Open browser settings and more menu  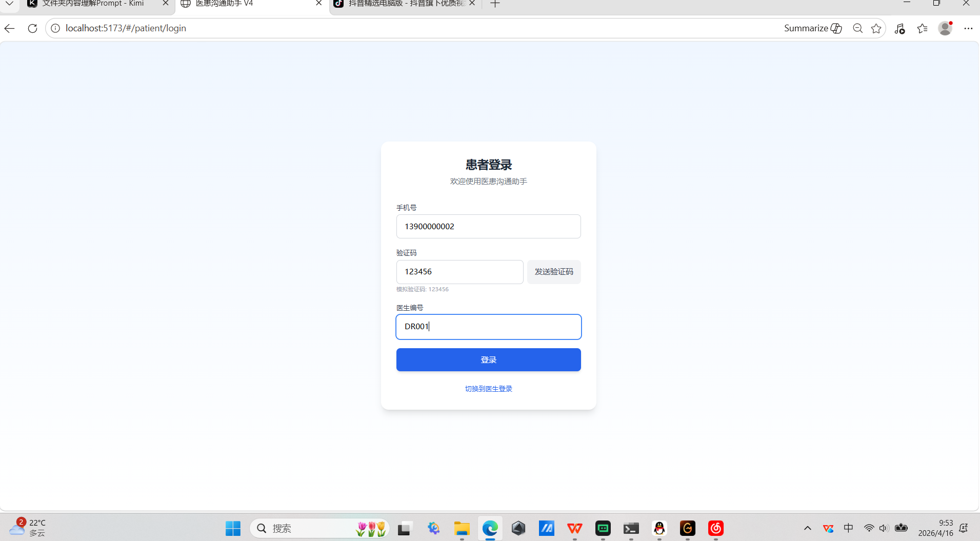[x=968, y=28]
